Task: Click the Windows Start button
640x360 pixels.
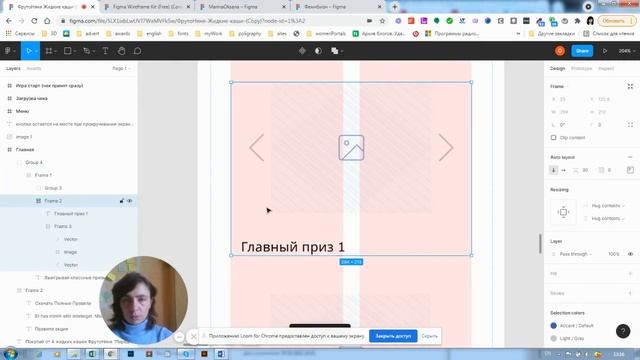Action: [x=10, y=353]
